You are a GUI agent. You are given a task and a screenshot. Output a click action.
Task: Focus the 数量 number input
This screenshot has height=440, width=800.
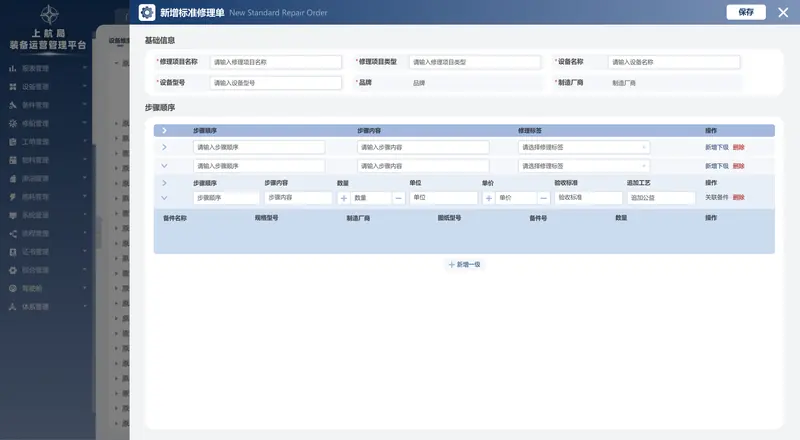[x=371, y=198]
